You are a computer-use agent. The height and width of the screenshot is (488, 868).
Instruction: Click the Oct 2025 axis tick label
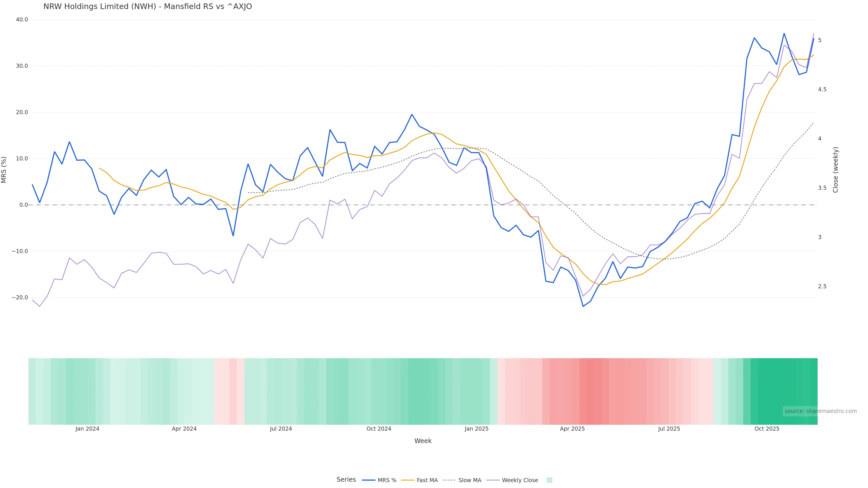[767, 429]
